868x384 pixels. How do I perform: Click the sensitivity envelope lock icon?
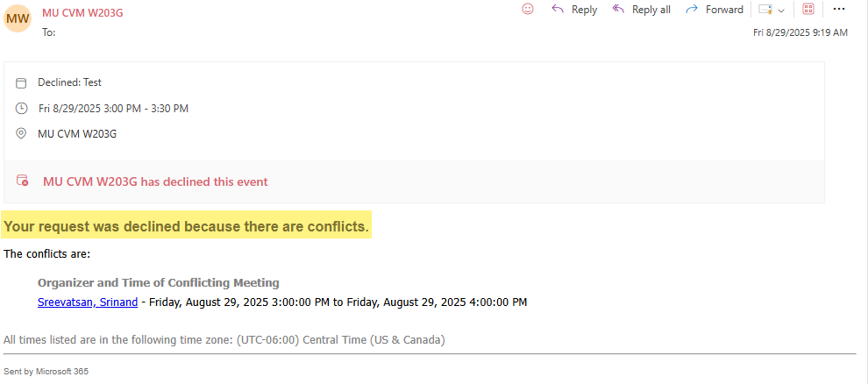point(765,10)
